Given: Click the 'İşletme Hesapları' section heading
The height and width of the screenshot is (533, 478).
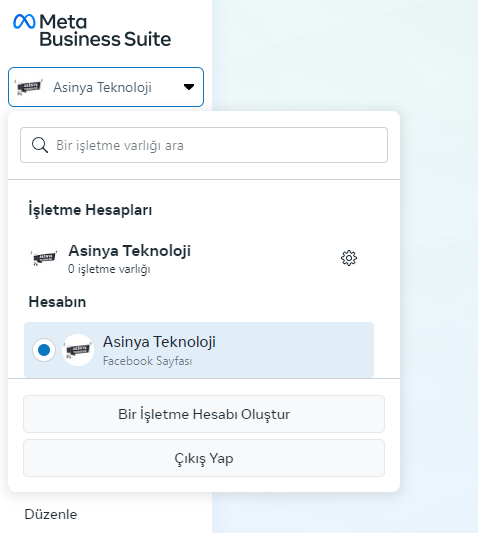Looking at the screenshot, I should pos(90,210).
